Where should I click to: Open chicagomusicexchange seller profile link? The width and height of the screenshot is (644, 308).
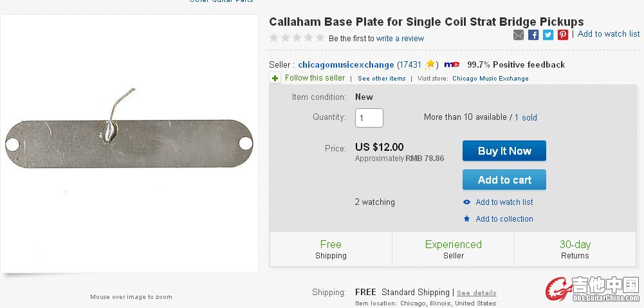click(x=345, y=65)
